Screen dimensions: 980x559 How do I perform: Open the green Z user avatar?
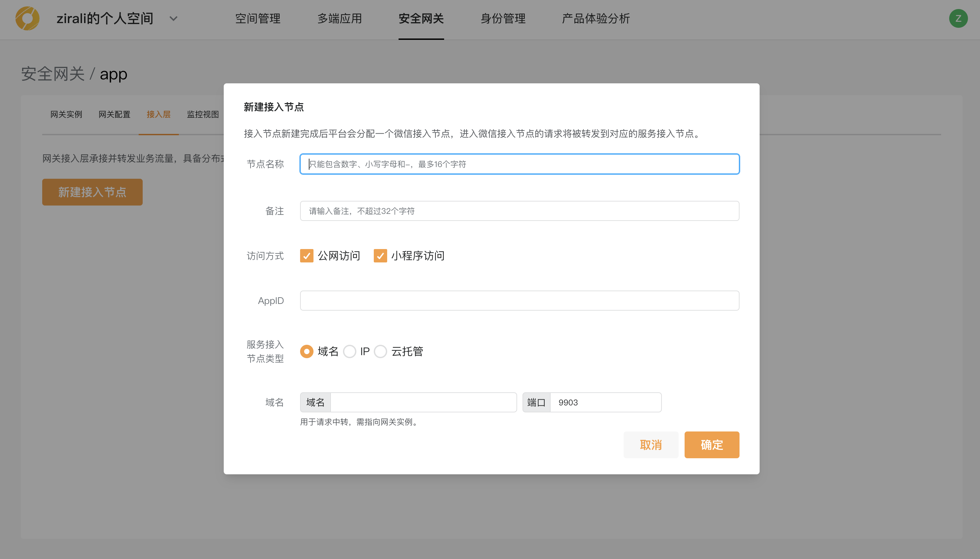[958, 18]
